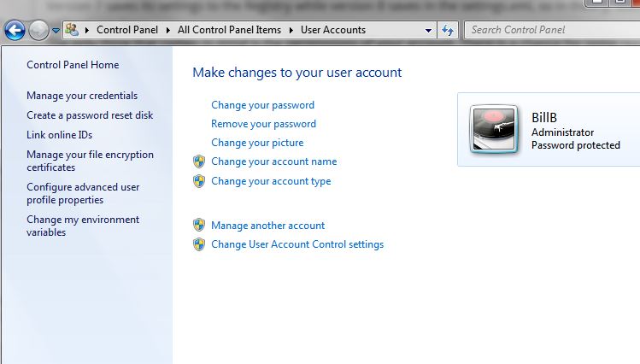
Task: Open Change your password link
Action: (x=262, y=105)
